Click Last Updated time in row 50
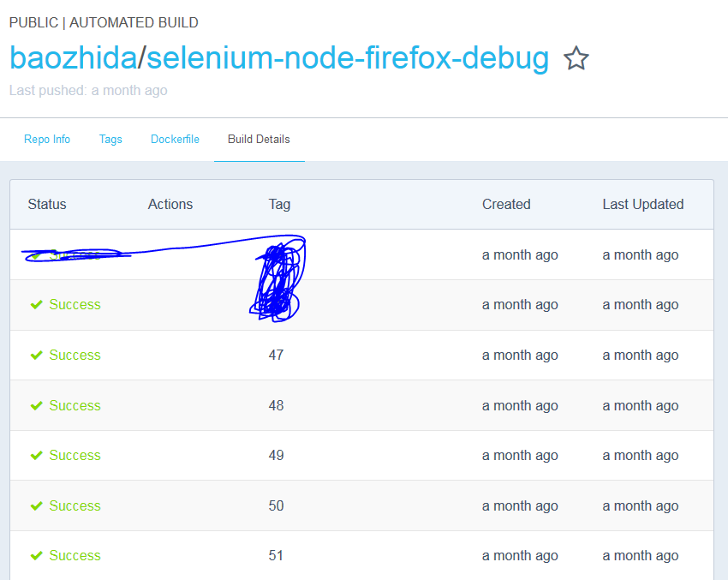 click(x=641, y=505)
